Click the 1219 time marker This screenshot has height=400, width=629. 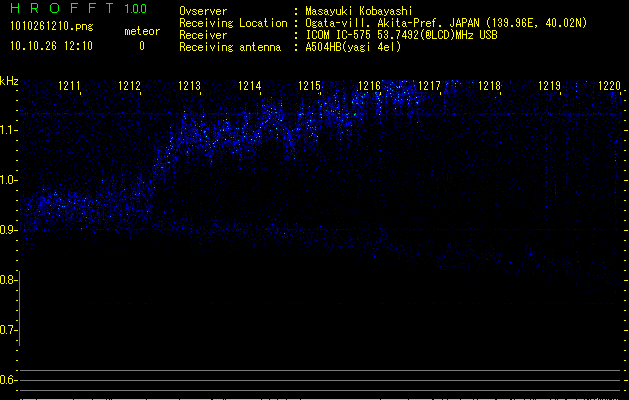click(x=549, y=86)
